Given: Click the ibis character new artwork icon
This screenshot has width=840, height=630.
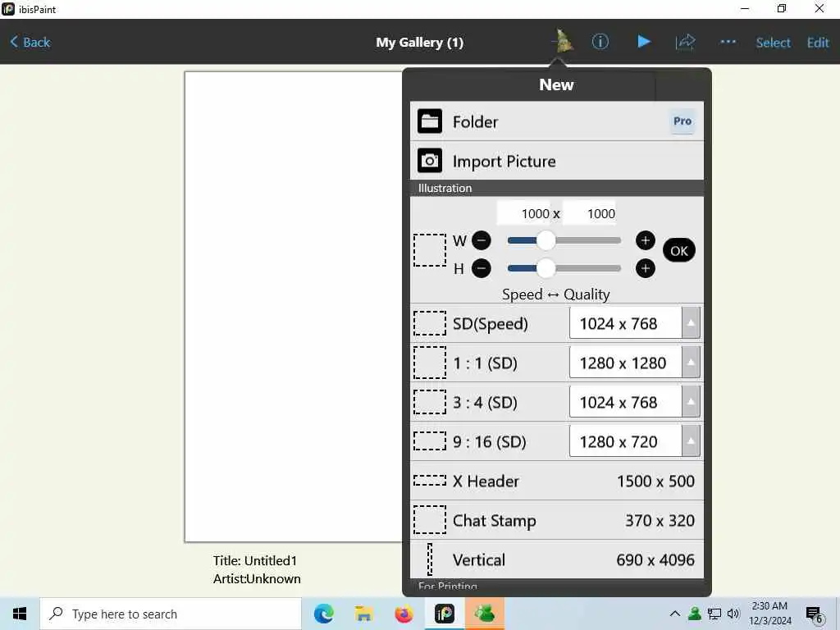Looking at the screenshot, I should click(x=561, y=41).
